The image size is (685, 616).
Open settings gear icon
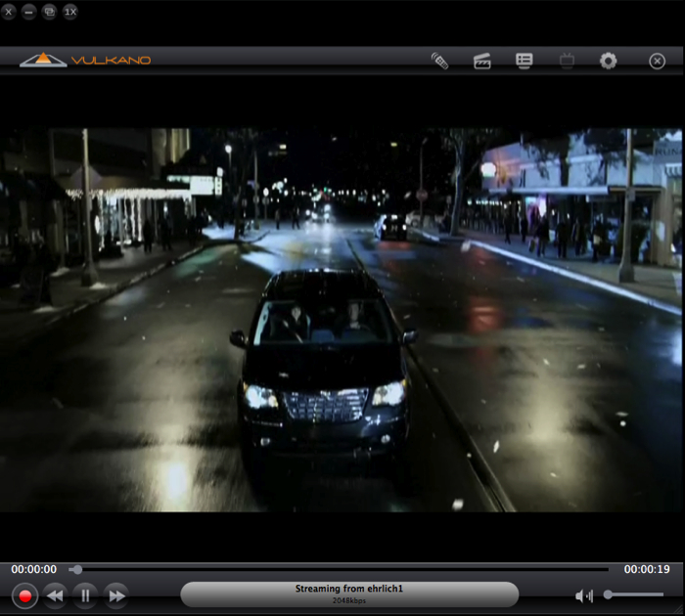(608, 61)
